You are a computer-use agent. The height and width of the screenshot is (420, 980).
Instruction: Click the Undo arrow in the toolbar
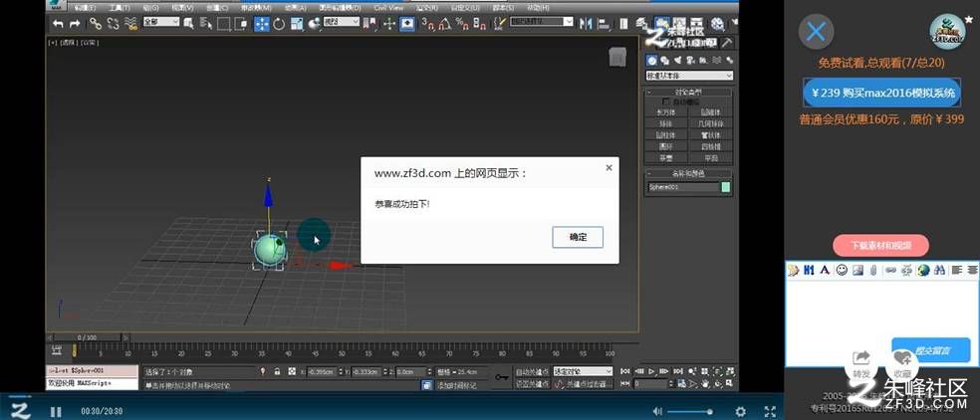pyautogui.click(x=58, y=24)
